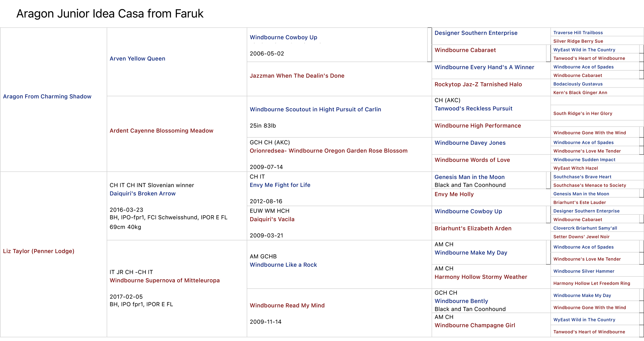The width and height of the screenshot is (644, 341).
Task: Select Ardent Cayenne Blossoming Meadow
Action: [x=161, y=131]
